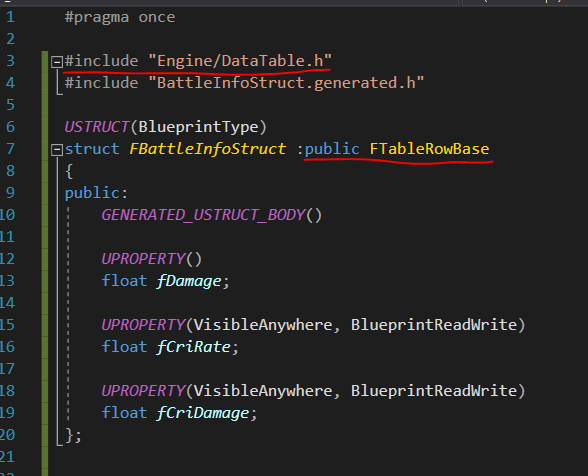
Task: Click the BlueprintType specifier
Action: 198,127
